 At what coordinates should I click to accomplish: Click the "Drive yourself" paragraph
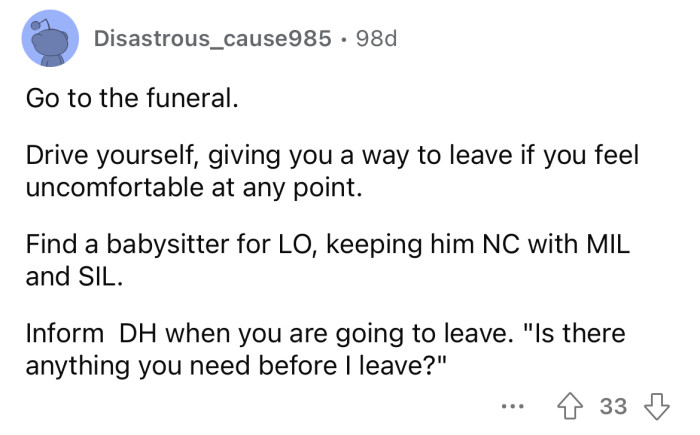click(330, 170)
